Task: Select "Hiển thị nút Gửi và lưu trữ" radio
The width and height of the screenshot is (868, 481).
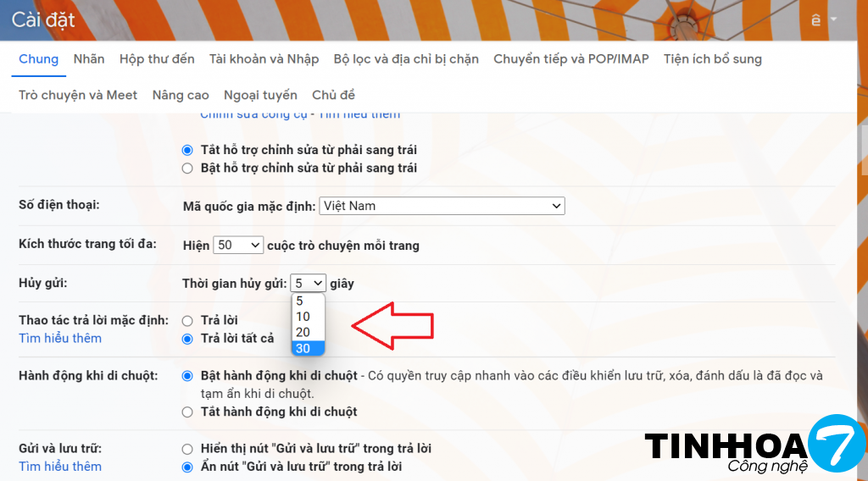Action: pos(187,448)
